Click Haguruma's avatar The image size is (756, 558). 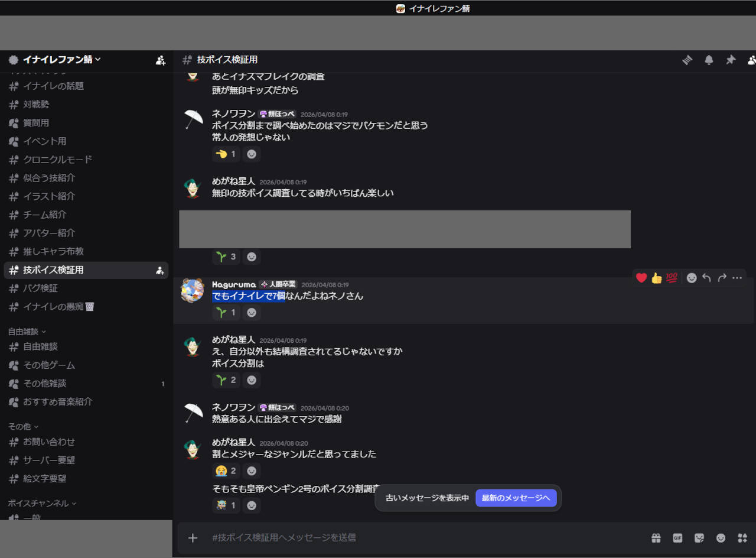[193, 290]
